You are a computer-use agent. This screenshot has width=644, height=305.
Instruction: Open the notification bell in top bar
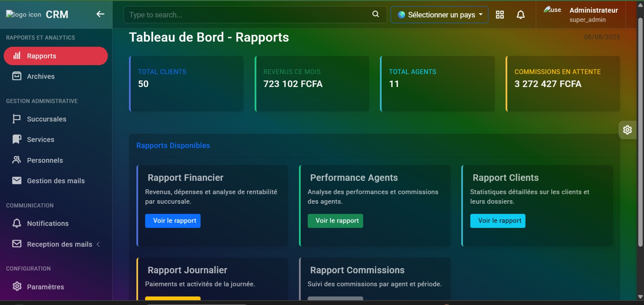[521, 15]
